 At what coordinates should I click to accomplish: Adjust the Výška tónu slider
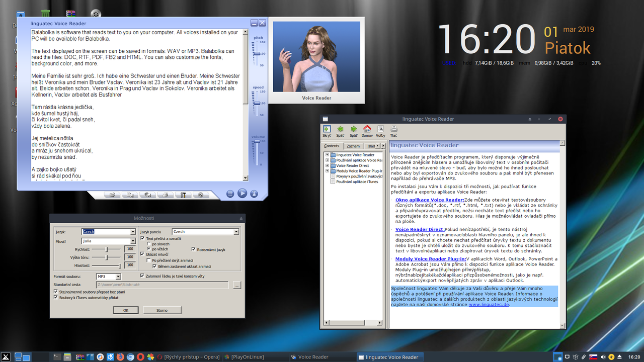(x=107, y=257)
